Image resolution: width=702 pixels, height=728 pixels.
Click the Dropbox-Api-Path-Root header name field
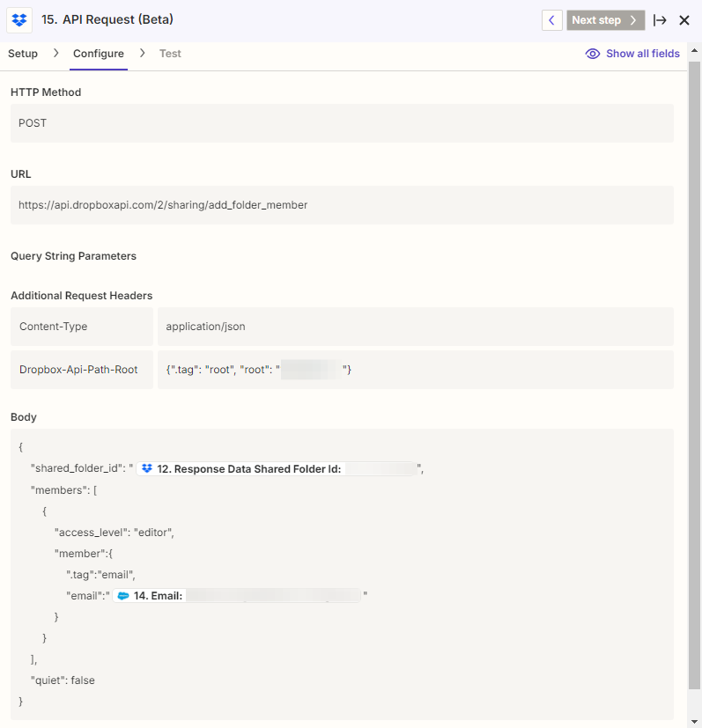[82, 370]
